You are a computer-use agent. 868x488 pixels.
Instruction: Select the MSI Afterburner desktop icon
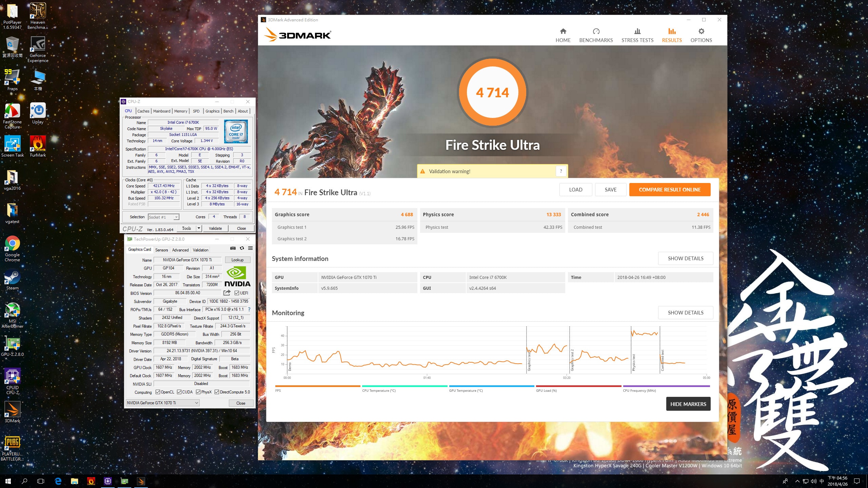tap(12, 315)
